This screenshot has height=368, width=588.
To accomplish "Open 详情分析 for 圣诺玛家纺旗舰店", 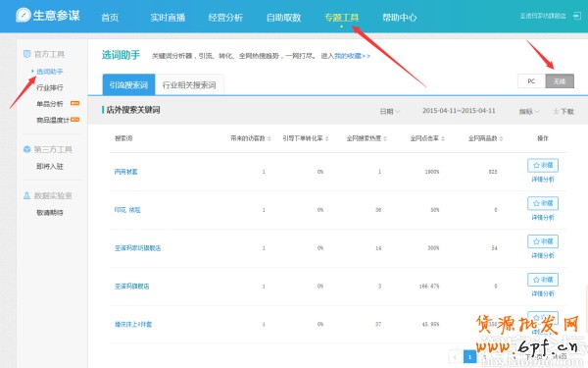I will click(543, 255).
